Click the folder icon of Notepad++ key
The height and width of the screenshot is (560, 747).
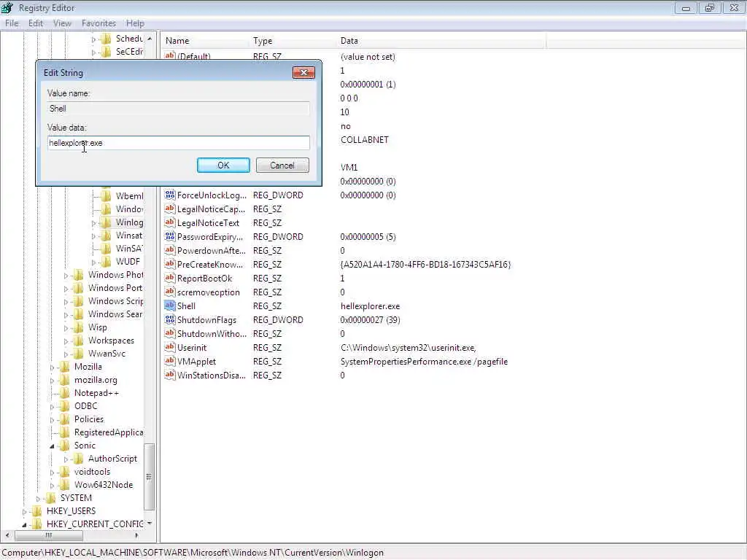click(x=65, y=393)
